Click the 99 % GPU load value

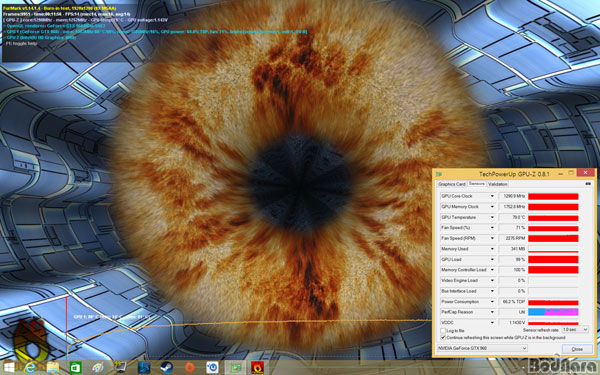coord(512,259)
